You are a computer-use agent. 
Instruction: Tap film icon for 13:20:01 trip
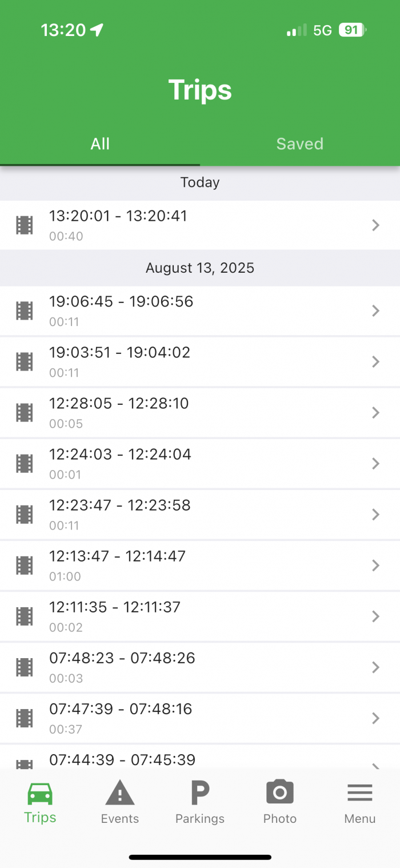point(24,225)
